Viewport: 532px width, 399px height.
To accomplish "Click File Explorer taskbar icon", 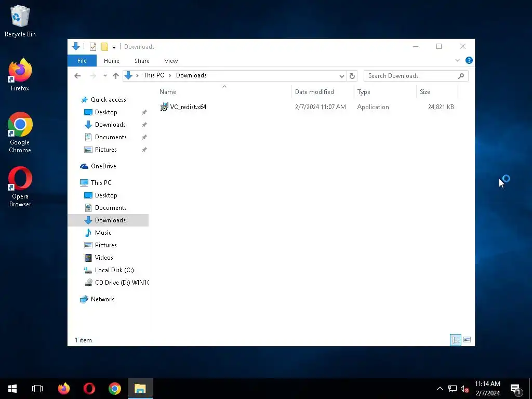I will tap(140, 389).
